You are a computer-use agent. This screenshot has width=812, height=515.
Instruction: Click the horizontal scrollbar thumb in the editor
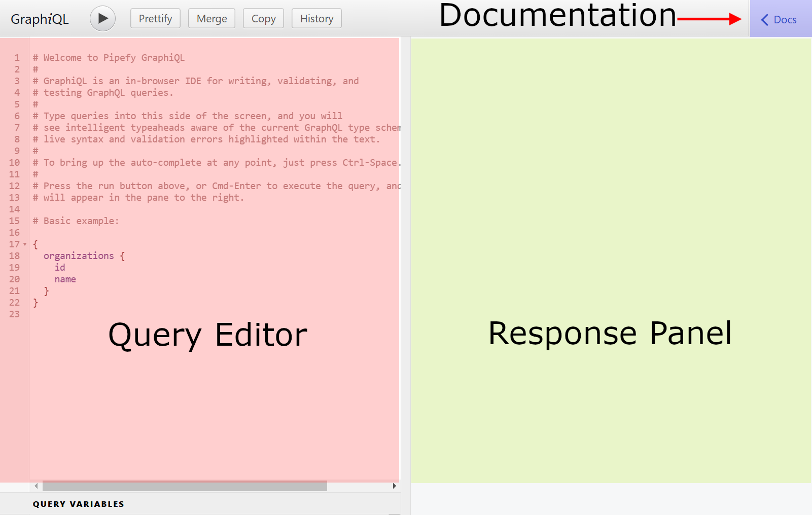coord(185,486)
